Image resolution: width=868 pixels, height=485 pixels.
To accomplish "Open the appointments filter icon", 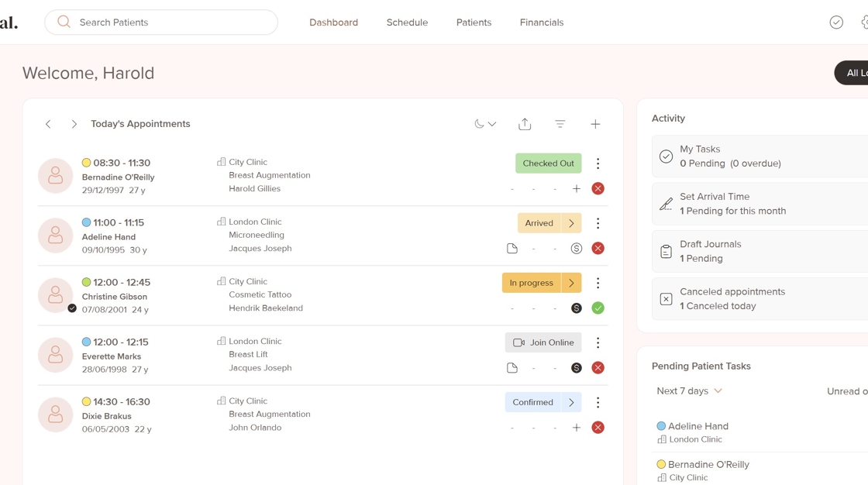I will [x=560, y=124].
